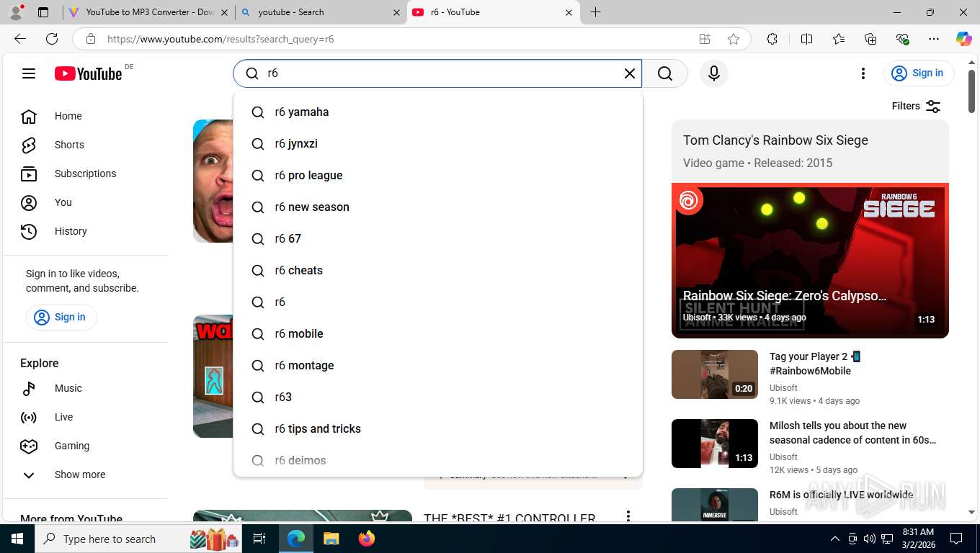Open YouTube settings three-dot menu

click(863, 73)
